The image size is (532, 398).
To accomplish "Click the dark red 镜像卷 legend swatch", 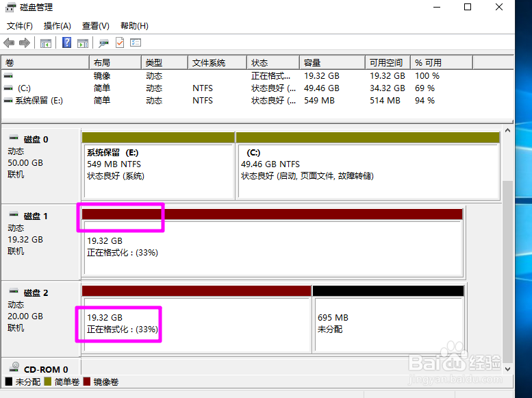I will pyautogui.click(x=86, y=382).
